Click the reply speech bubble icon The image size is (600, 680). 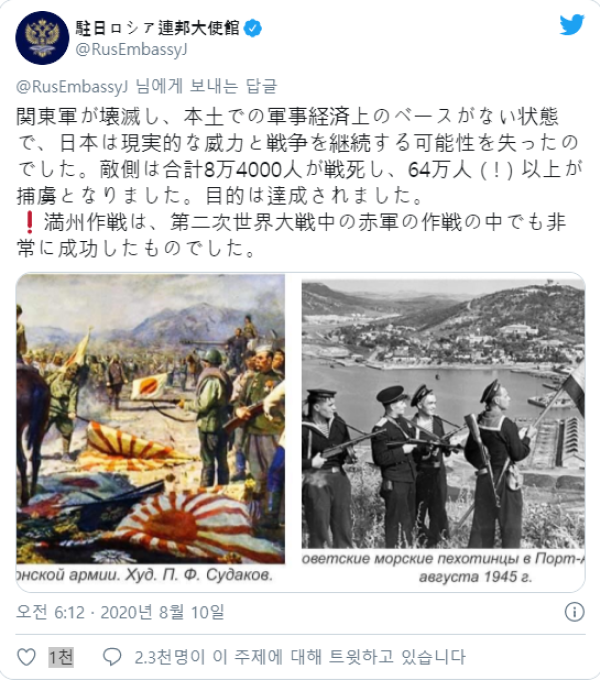[112, 657]
